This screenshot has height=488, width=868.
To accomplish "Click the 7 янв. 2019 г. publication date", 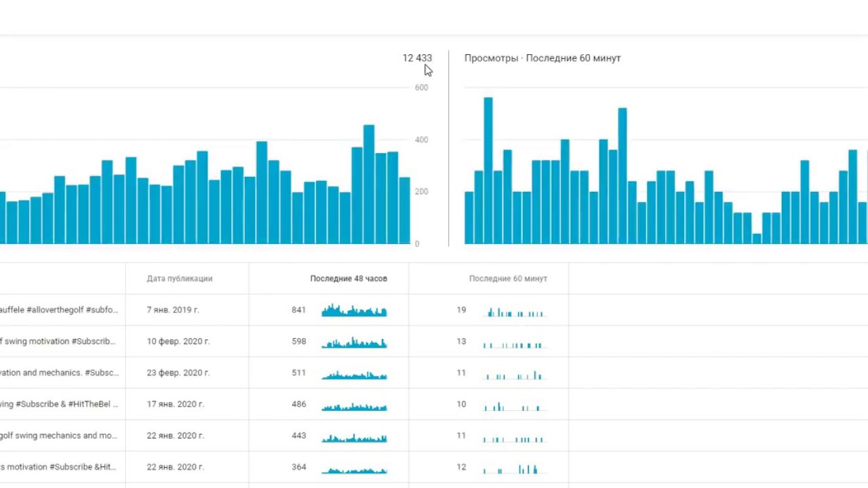I will point(173,310).
